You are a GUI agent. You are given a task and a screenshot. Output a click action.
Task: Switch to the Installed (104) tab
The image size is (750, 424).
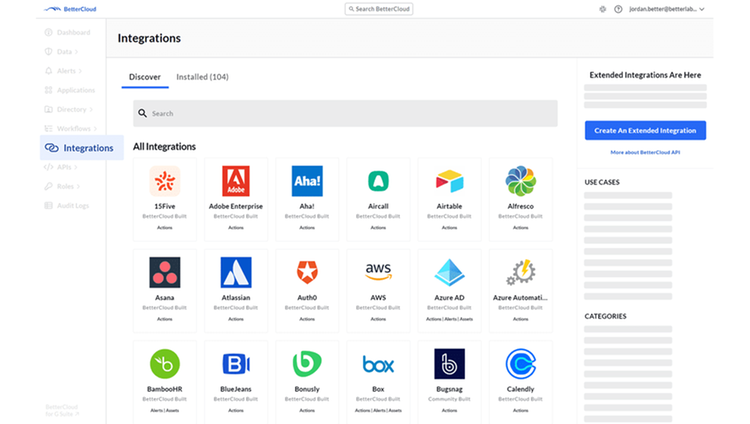(x=202, y=77)
